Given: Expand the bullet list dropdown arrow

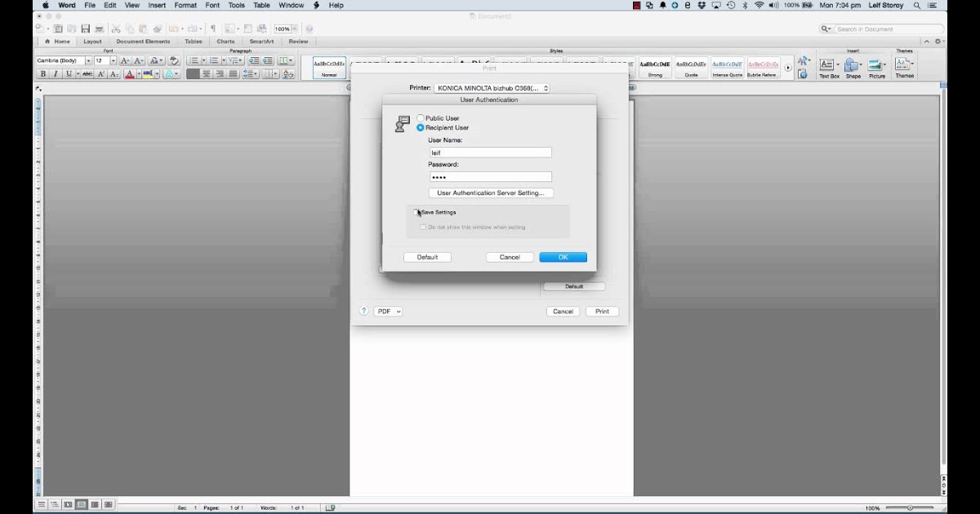Looking at the screenshot, I should [x=203, y=60].
